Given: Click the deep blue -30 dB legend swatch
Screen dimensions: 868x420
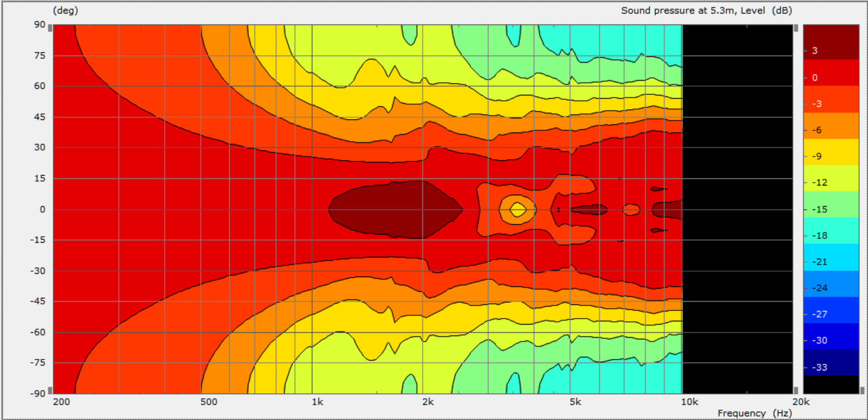Looking at the screenshot, I should point(831,336).
